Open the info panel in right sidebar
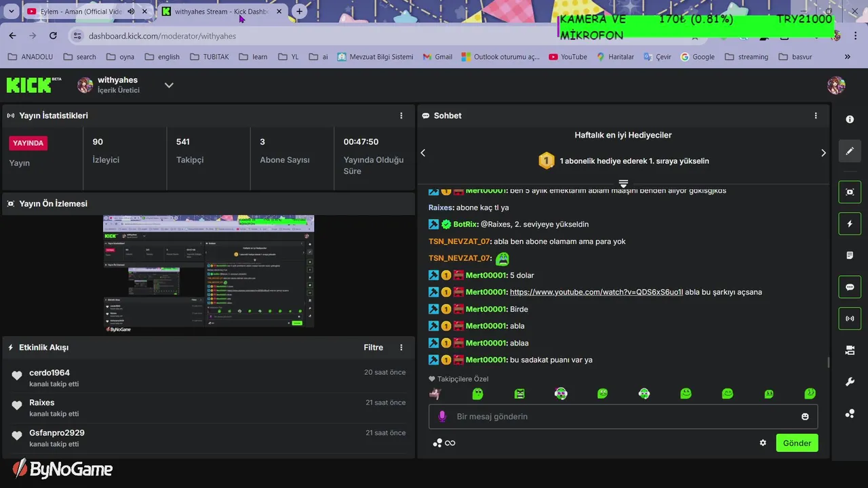Screen dimensions: 868x488 point(850,119)
